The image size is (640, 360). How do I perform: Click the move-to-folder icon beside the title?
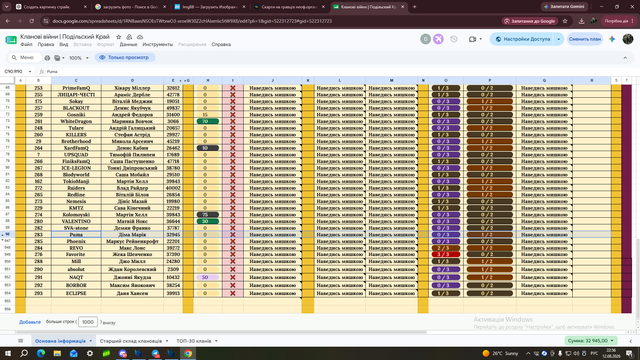(129, 37)
